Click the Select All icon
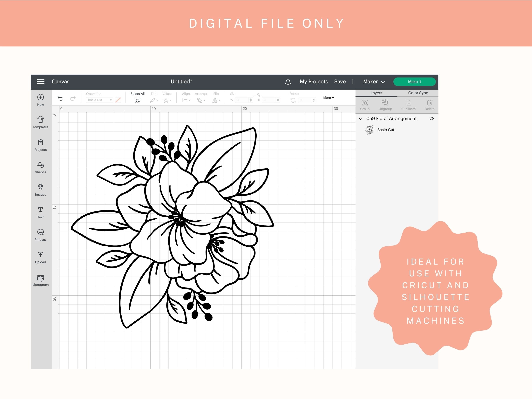This screenshot has height=399, width=532. click(x=138, y=100)
